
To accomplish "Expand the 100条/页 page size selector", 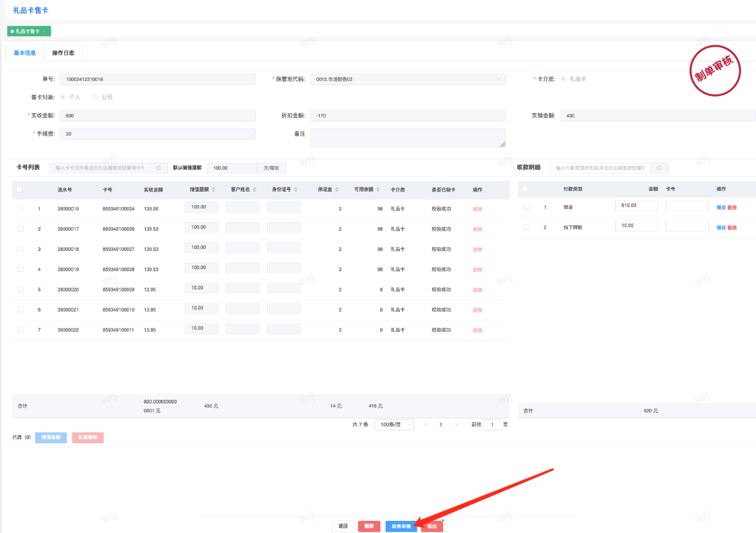I will [x=394, y=424].
